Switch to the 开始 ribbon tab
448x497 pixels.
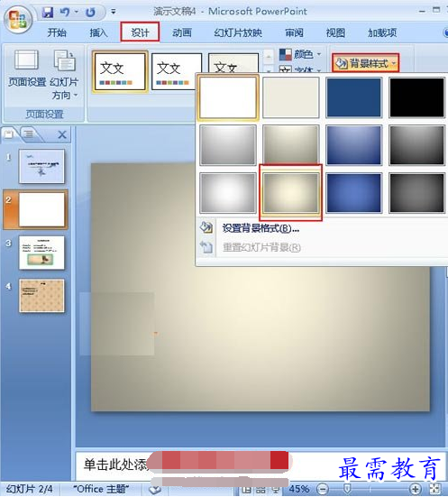(57, 32)
